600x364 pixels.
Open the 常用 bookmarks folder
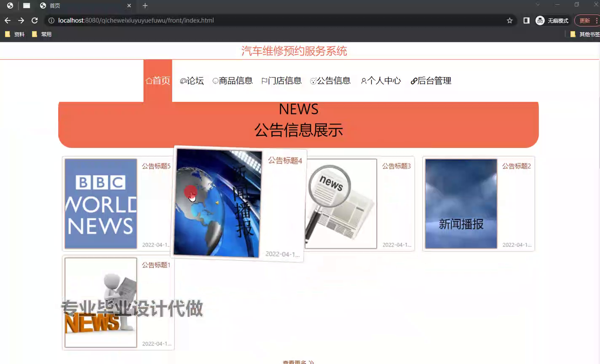pos(42,34)
